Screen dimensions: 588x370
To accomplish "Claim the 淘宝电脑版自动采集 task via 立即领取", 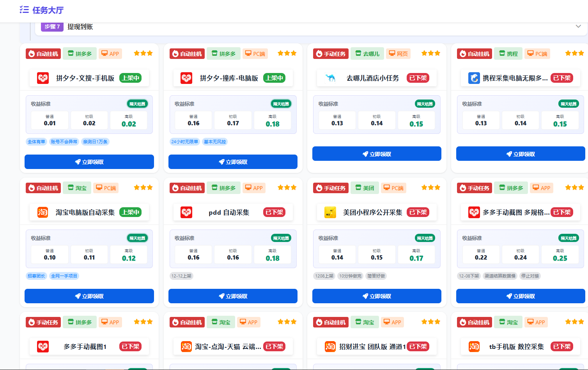I will (x=89, y=296).
